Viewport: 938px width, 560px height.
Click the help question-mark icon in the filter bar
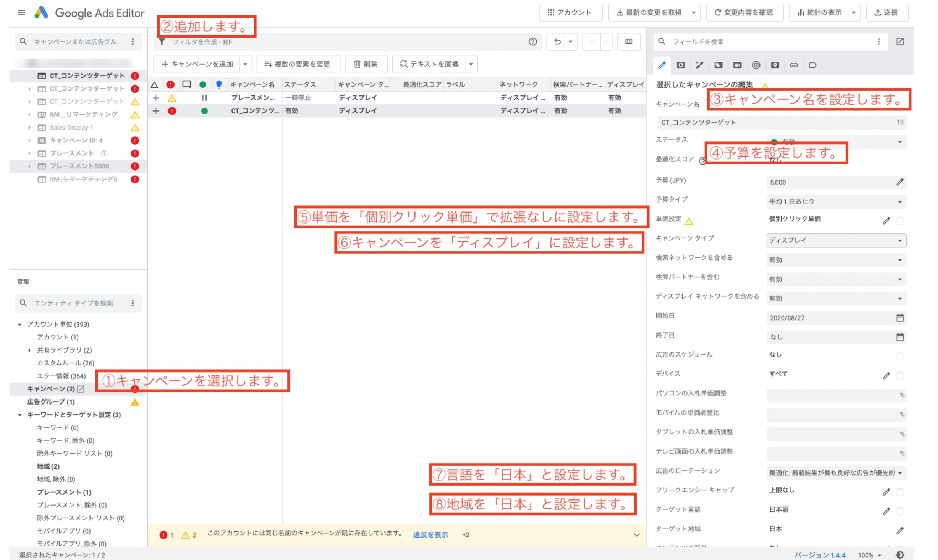tap(533, 42)
